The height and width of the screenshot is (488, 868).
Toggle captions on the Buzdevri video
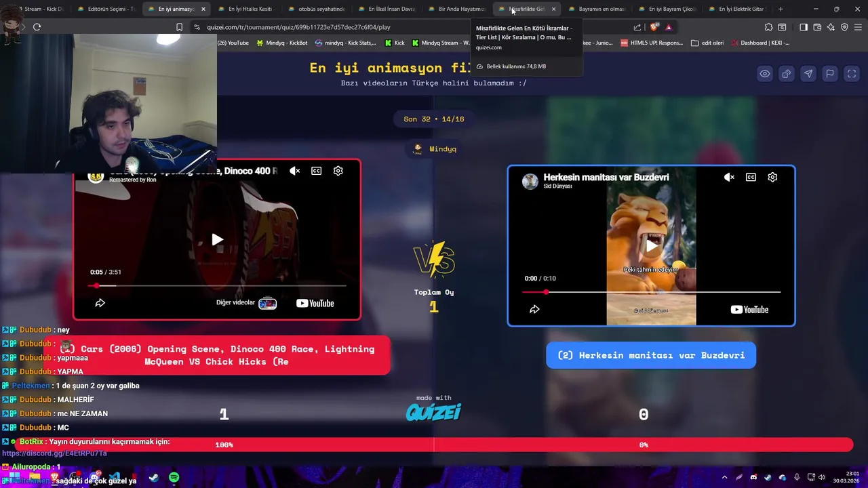pos(751,177)
